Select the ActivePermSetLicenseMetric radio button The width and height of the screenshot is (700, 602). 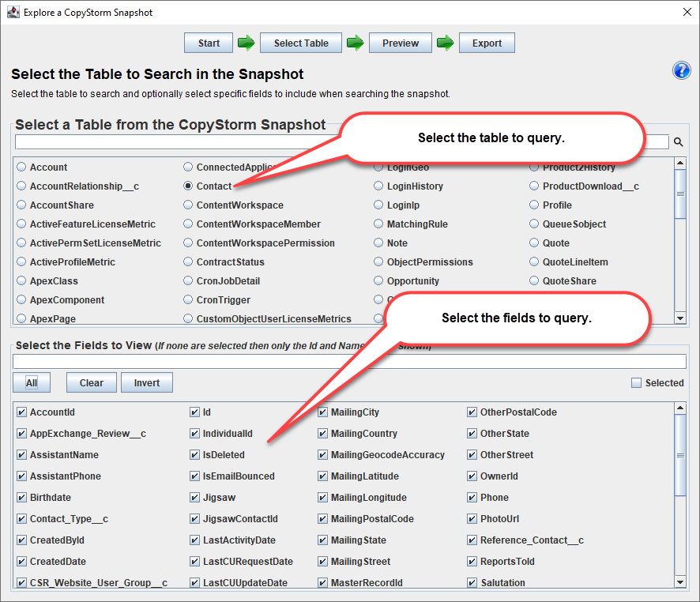(21, 243)
